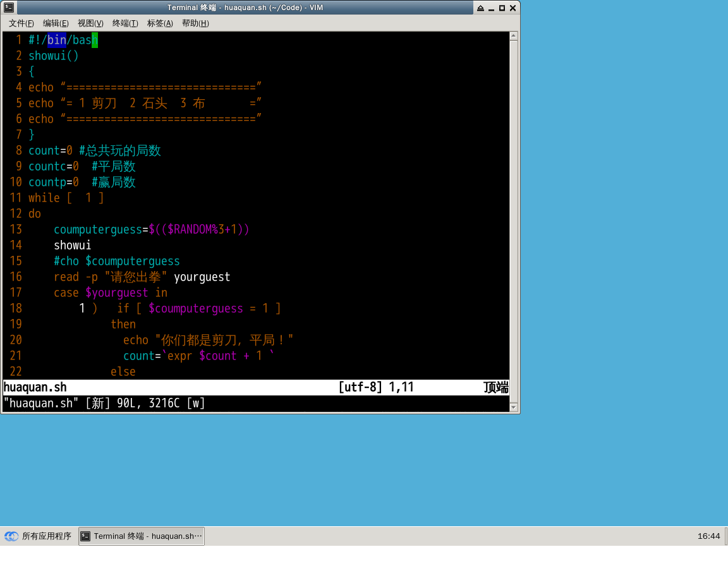
Task: Maximize the Terminal window
Action: 502,8
